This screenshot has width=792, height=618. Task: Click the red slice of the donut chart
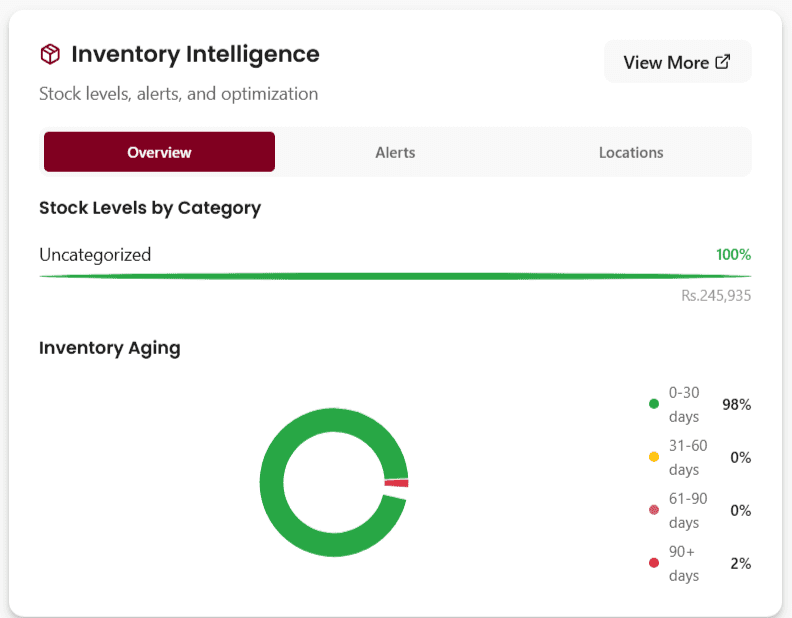(397, 483)
